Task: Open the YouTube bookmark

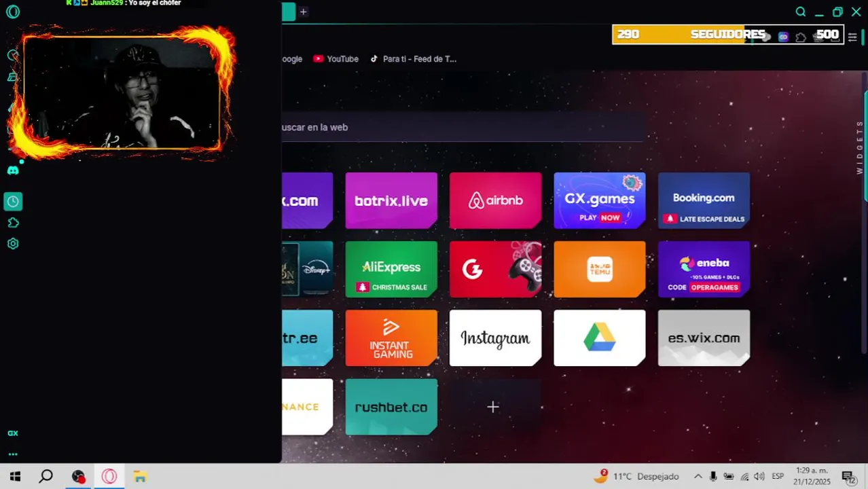Action: pos(336,59)
